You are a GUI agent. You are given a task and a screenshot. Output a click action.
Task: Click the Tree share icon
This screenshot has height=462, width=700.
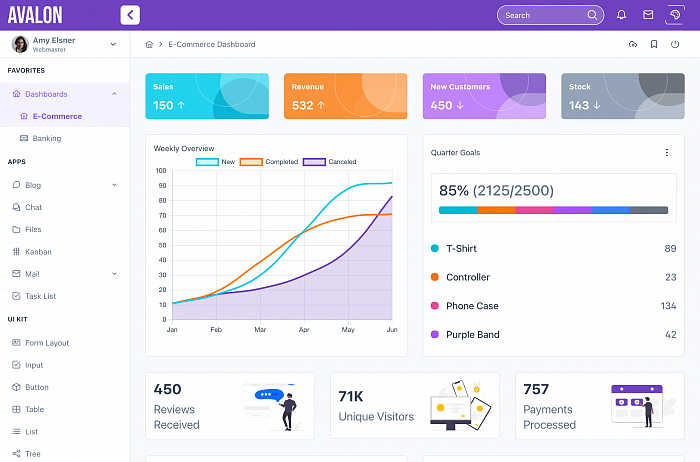(16, 454)
